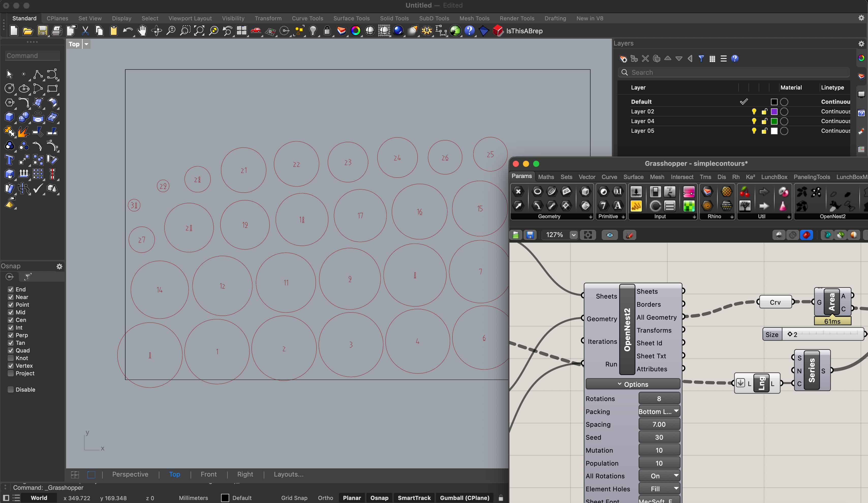Click the filter funnel icon in Layers
The height and width of the screenshot is (503, 868).
click(x=701, y=58)
